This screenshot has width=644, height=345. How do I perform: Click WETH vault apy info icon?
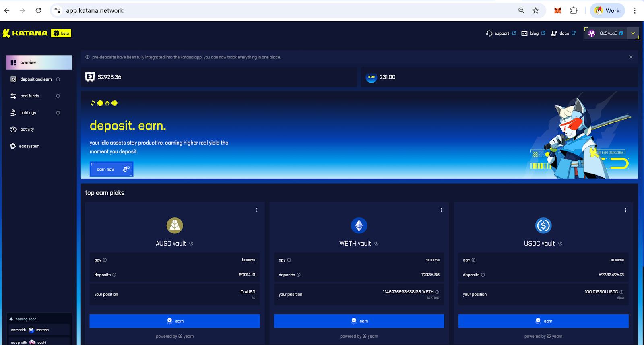pos(289,260)
